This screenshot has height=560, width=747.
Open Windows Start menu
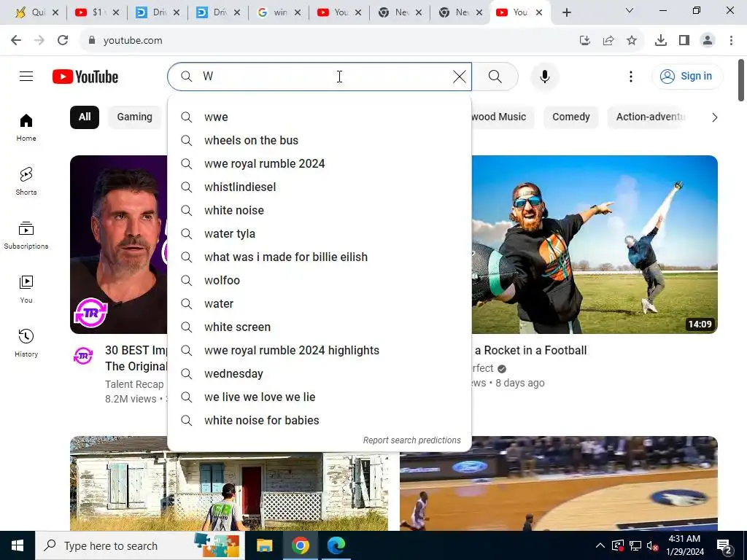pyautogui.click(x=18, y=545)
